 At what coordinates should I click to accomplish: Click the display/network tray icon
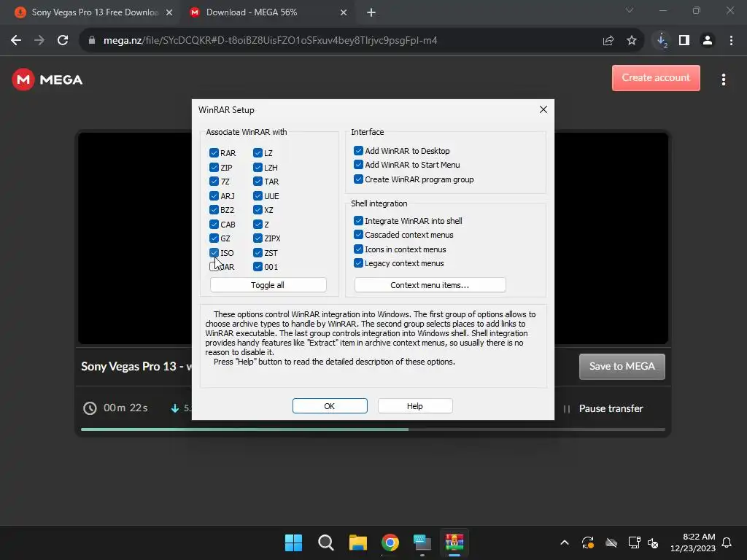tap(634, 542)
